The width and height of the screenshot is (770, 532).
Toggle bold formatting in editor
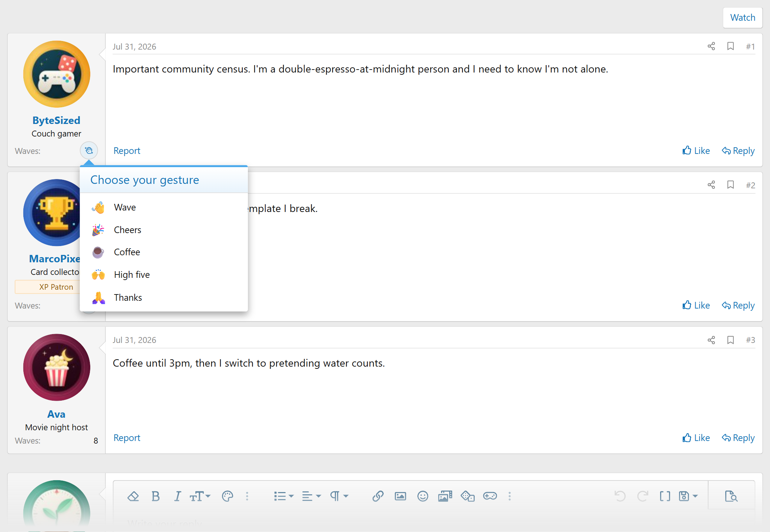[x=155, y=496]
